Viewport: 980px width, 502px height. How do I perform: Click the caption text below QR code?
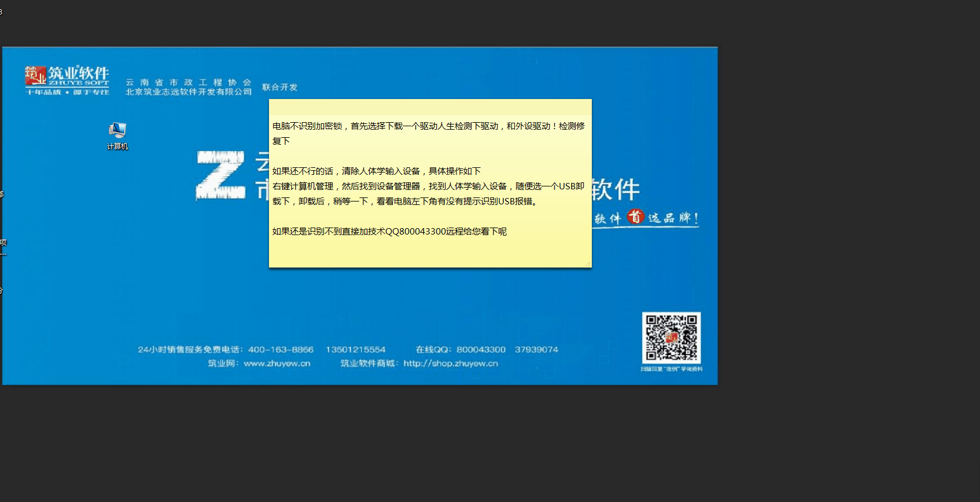(x=671, y=369)
